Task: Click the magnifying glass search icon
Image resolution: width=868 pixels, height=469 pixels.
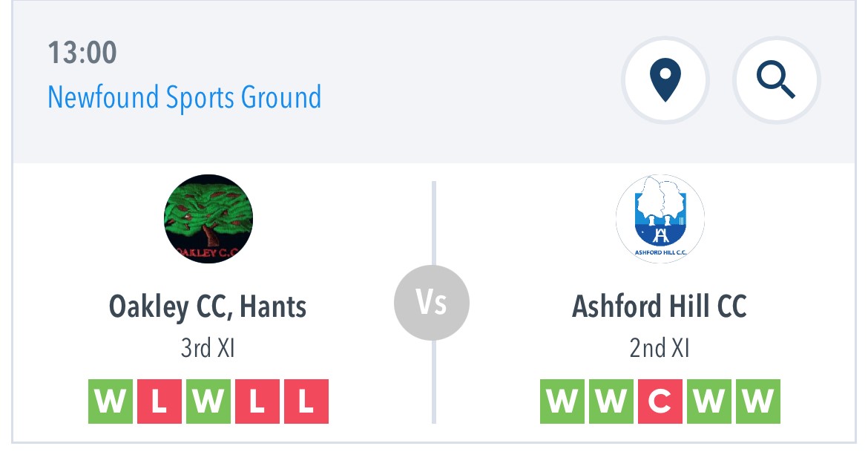Action: [776, 80]
